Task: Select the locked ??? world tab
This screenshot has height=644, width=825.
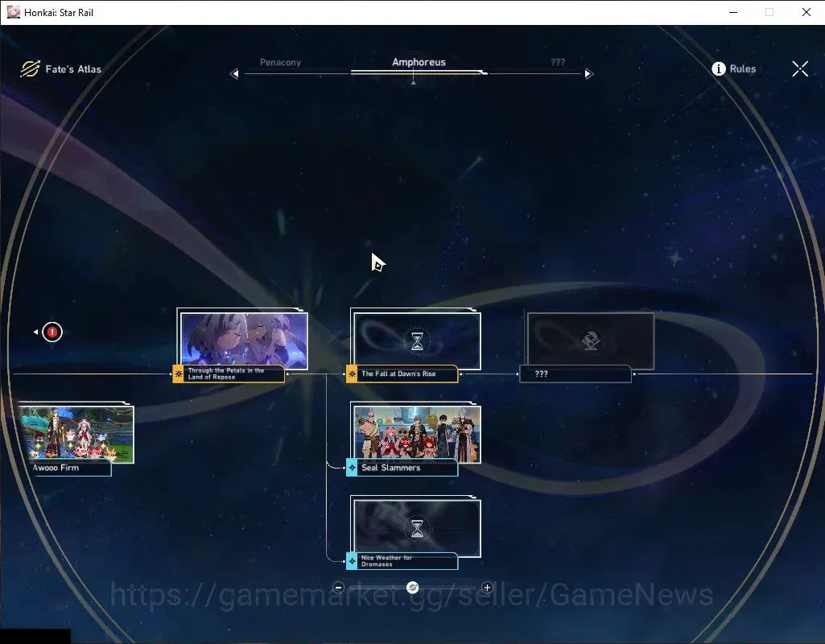Action: click(x=558, y=62)
